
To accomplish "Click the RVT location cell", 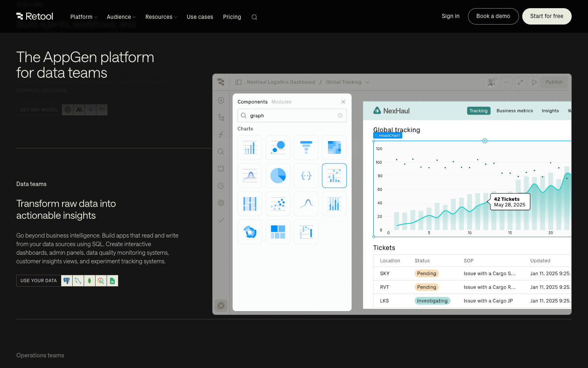I will click(x=385, y=287).
